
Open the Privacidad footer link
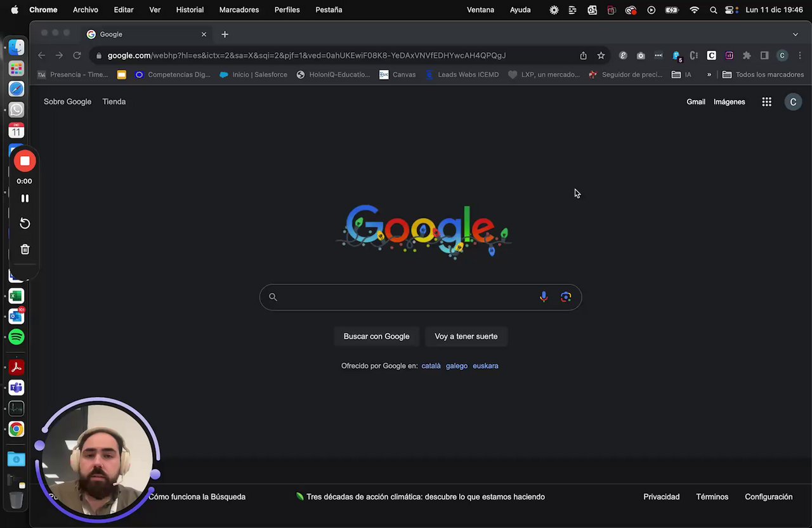click(x=662, y=497)
